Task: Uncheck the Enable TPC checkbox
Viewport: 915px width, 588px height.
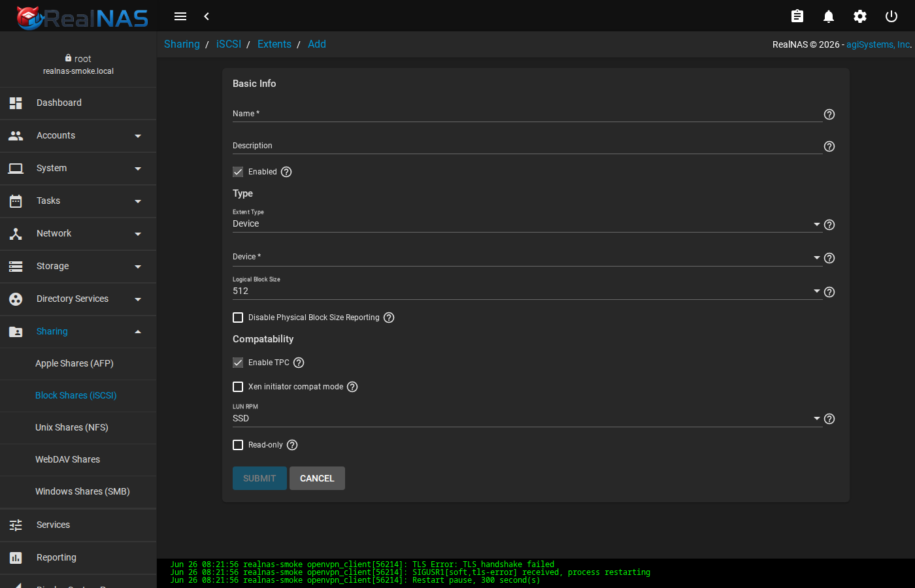Action: (x=238, y=363)
